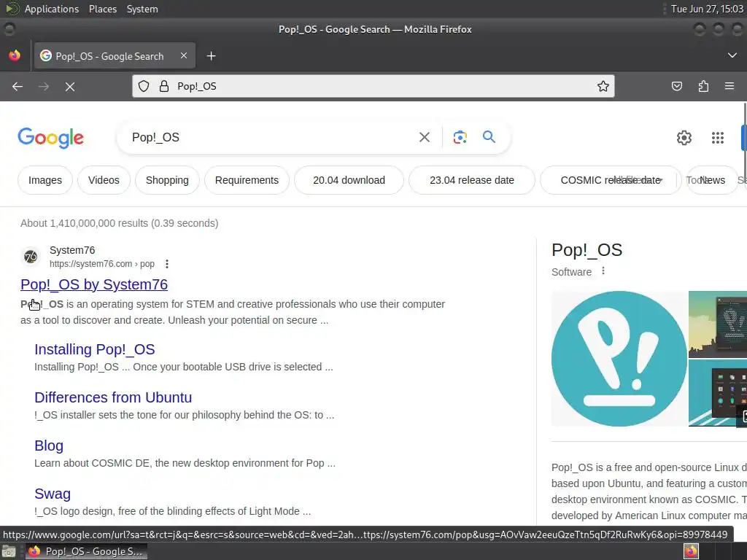Filter results by Images

click(x=45, y=180)
